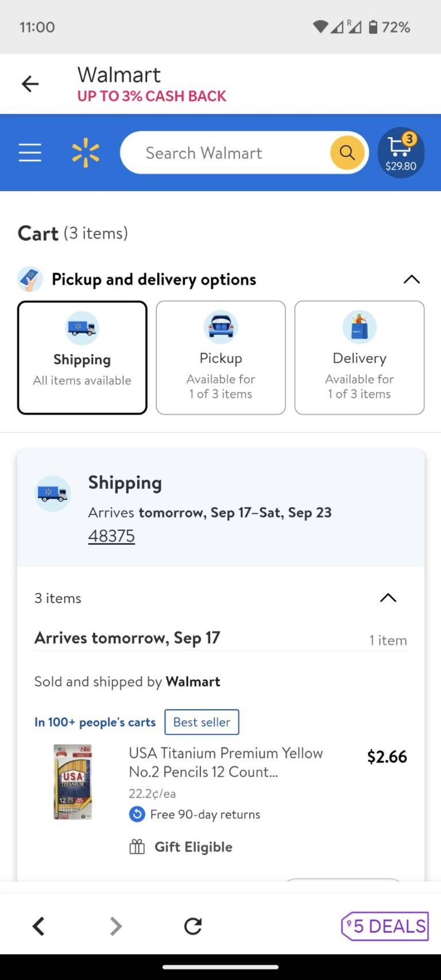The image size is (441, 980).
Task: Reload the page with the refresh icon
Action: tap(193, 925)
